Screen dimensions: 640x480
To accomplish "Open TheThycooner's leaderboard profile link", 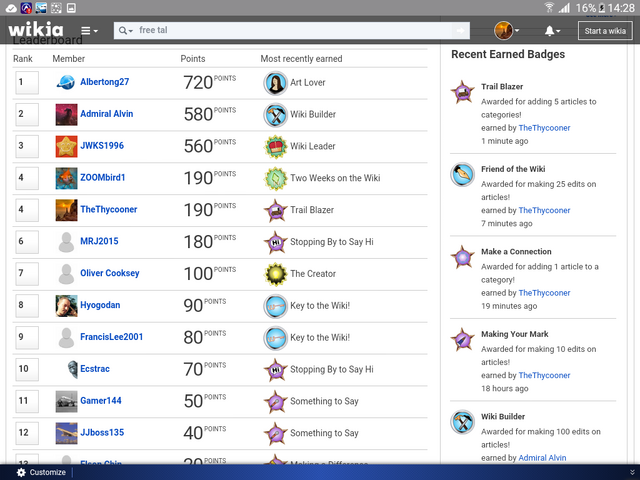I will (109, 209).
